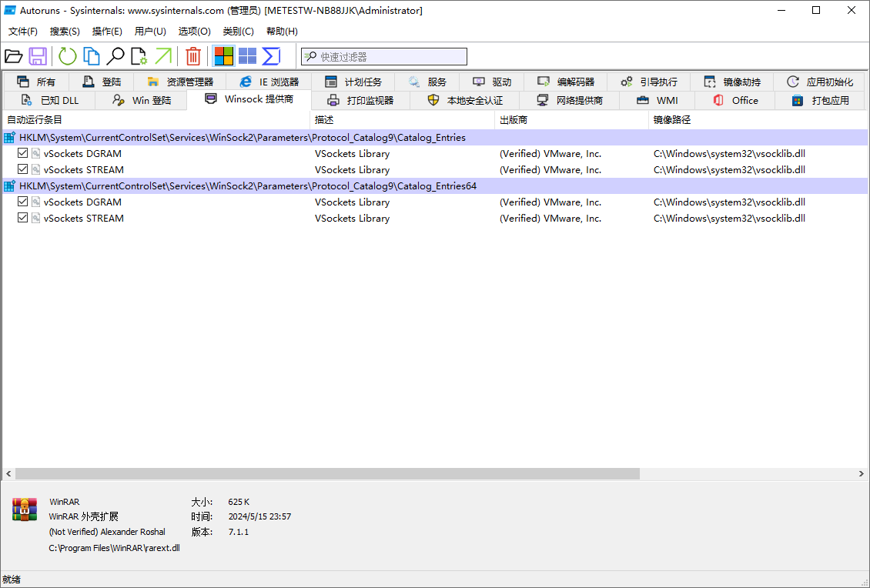Click the rarext.dll path in details pane
The image size is (870, 588).
(x=114, y=548)
